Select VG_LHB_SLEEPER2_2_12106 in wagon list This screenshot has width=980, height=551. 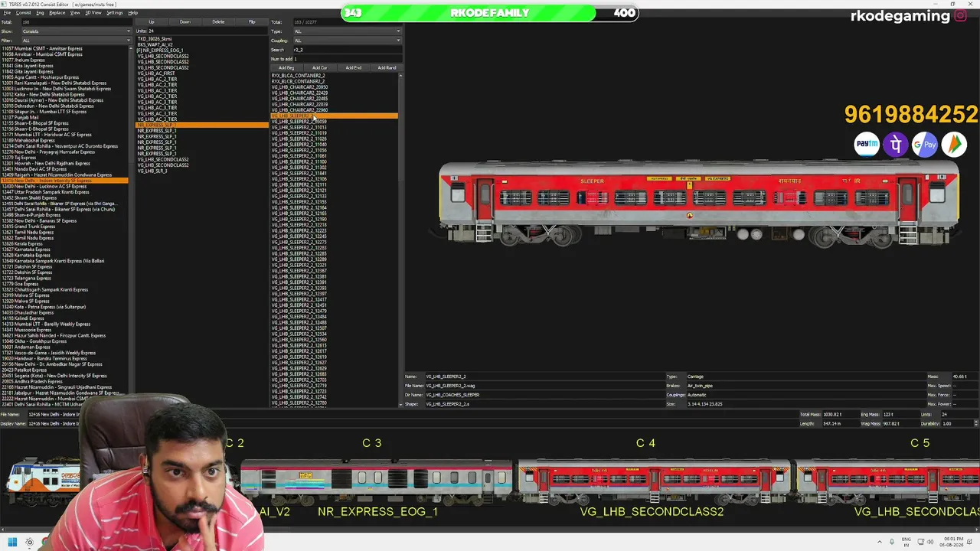click(x=299, y=179)
